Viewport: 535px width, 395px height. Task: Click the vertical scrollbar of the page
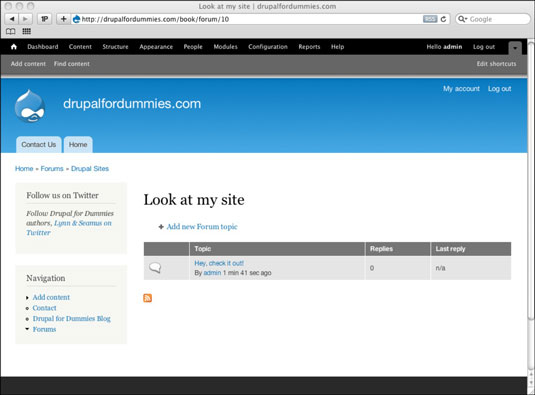(x=531, y=181)
